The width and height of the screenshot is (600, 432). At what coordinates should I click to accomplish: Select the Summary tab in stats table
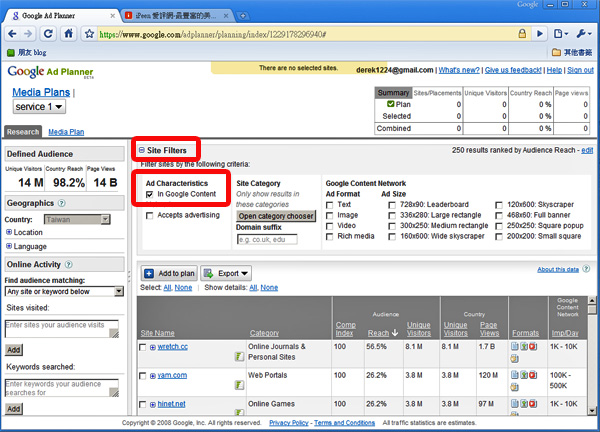(393, 93)
